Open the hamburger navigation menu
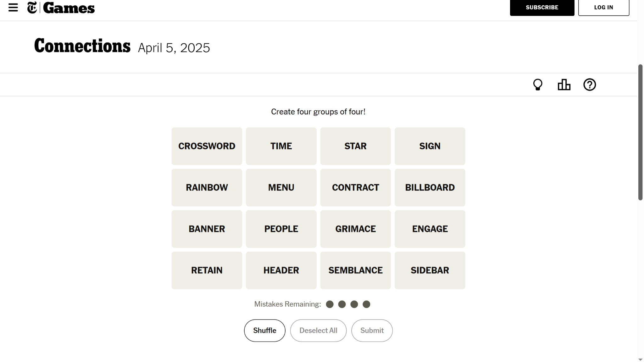The width and height of the screenshot is (644, 362). [13, 8]
